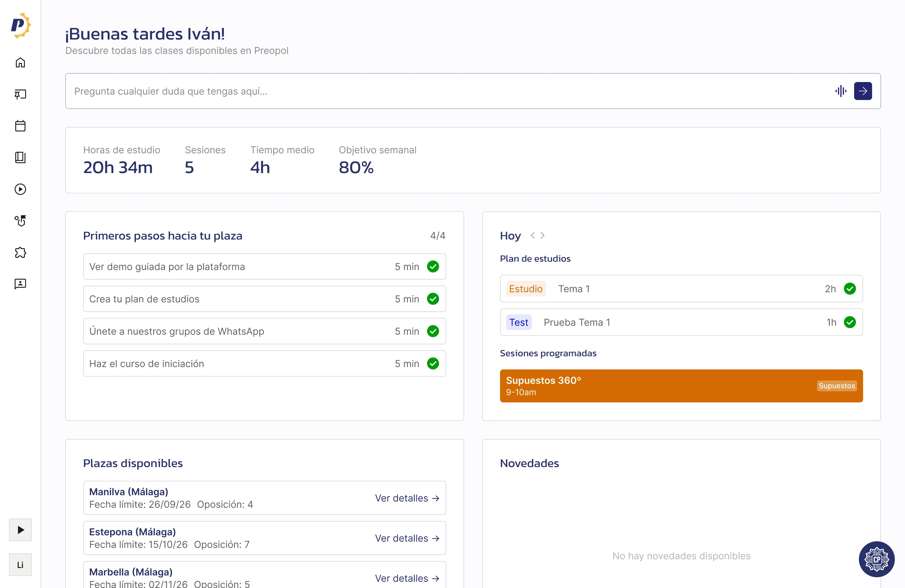The image size is (905, 588).
Task: Open Ver detalles for Manilva (Málaga)
Action: tap(407, 498)
